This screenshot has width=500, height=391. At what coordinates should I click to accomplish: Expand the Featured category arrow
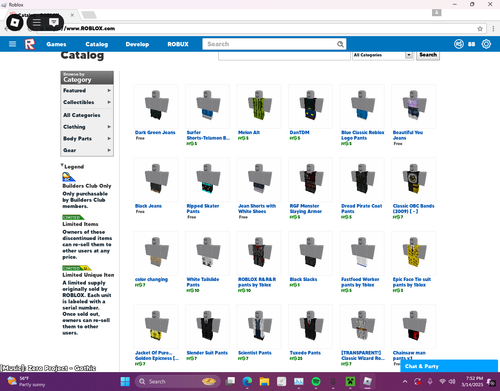(x=109, y=91)
